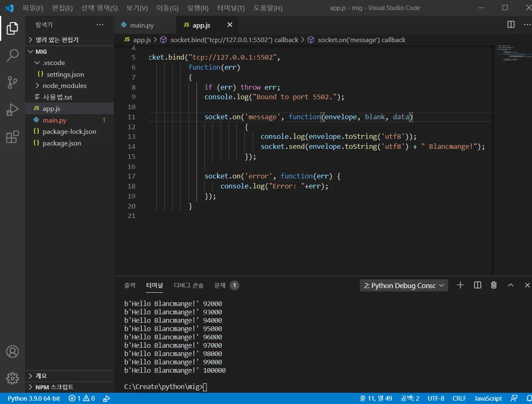The width and height of the screenshot is (532, 404).
Task: Open the Search view in activity bar
Action: click(x=13, y=55)
